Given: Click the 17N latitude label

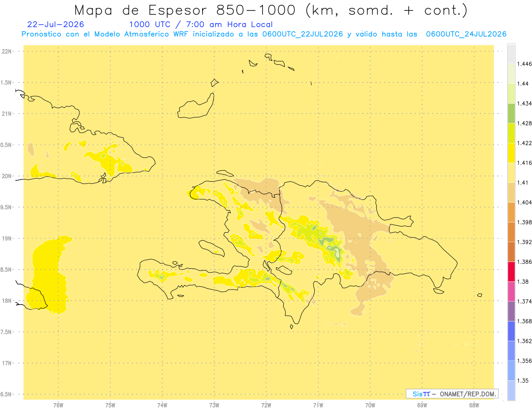Looking at the screenshot, I should pyautogui.click(x=8, y=363).
